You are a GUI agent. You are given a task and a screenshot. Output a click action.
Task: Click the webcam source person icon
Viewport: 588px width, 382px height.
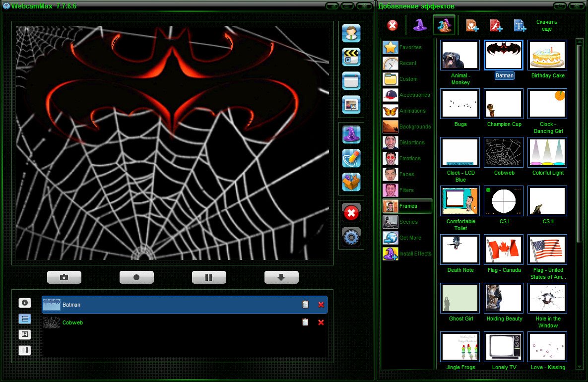(351, 33)
